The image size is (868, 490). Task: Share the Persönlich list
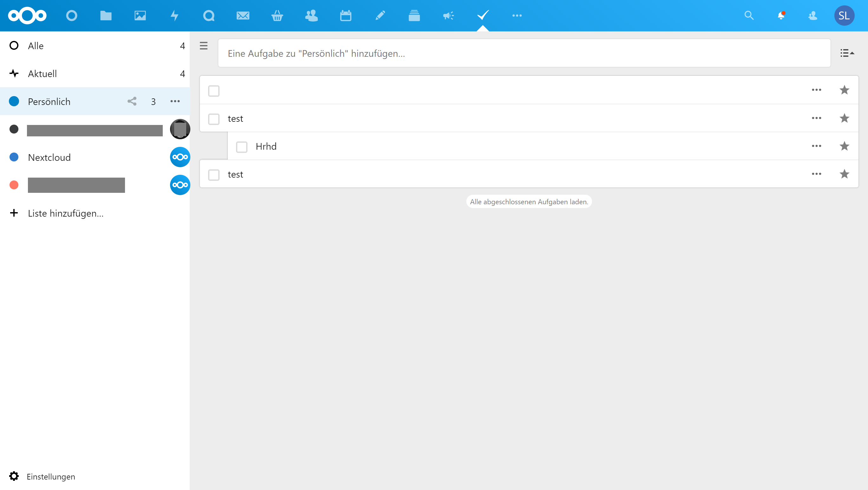[132, 101]
